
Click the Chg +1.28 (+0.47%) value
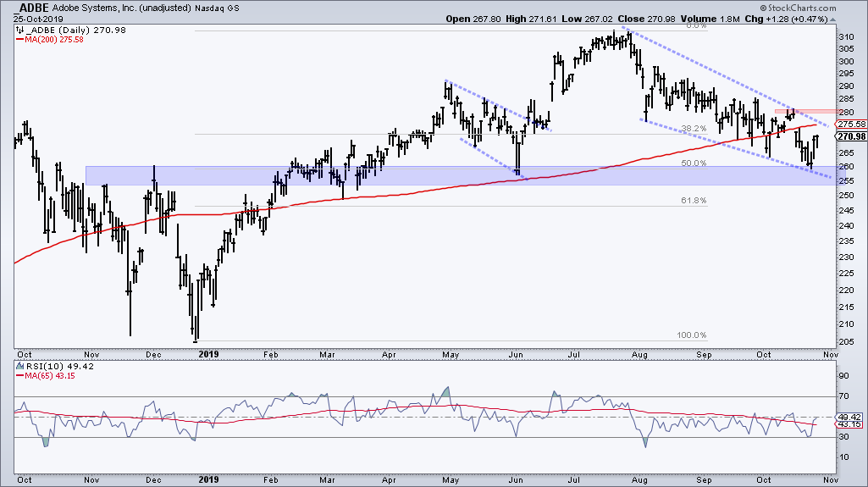click(x=786, y=19)
